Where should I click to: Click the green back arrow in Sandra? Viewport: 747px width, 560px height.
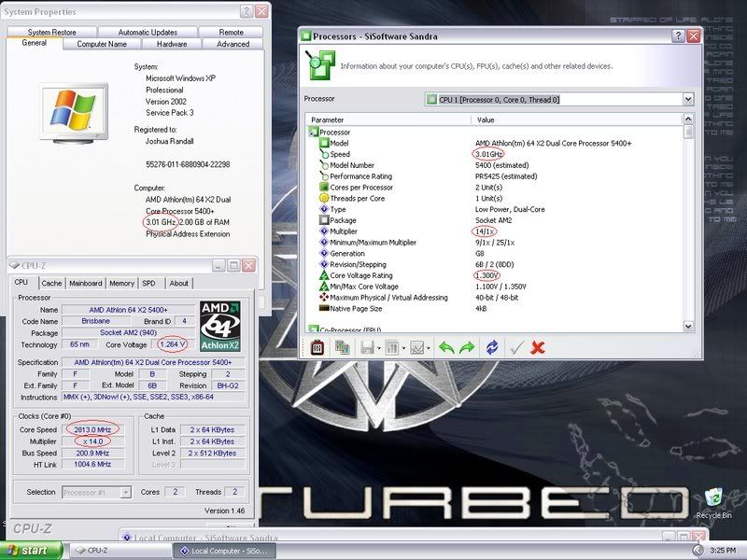coord(446,348)
